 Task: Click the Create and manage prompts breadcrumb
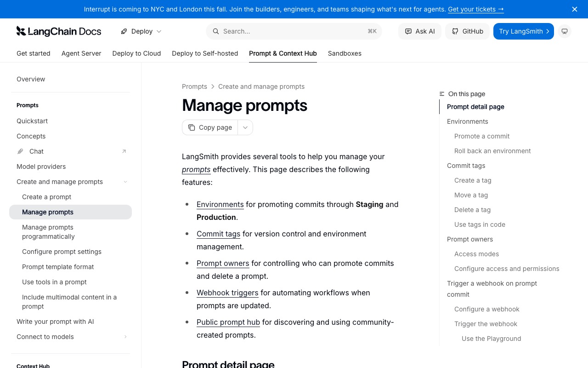[261, 86]
